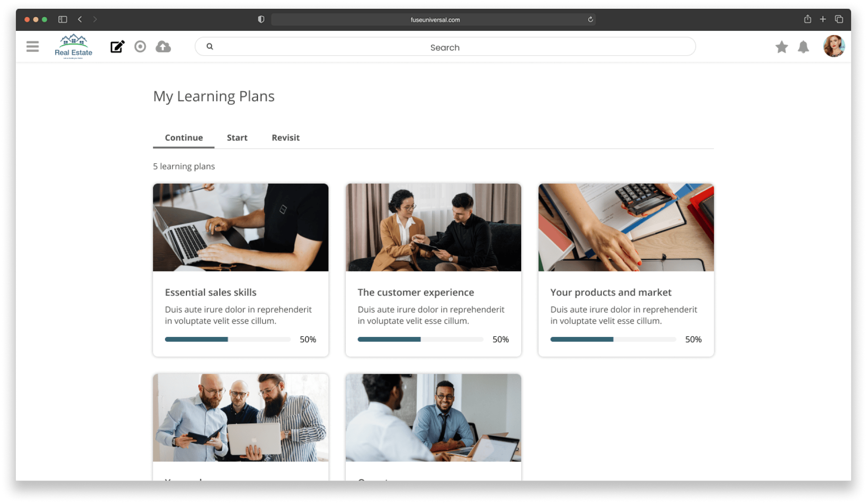
Task: Click the My Learning Plans heading
Action: pyautogui.click(x=214, y=96)
